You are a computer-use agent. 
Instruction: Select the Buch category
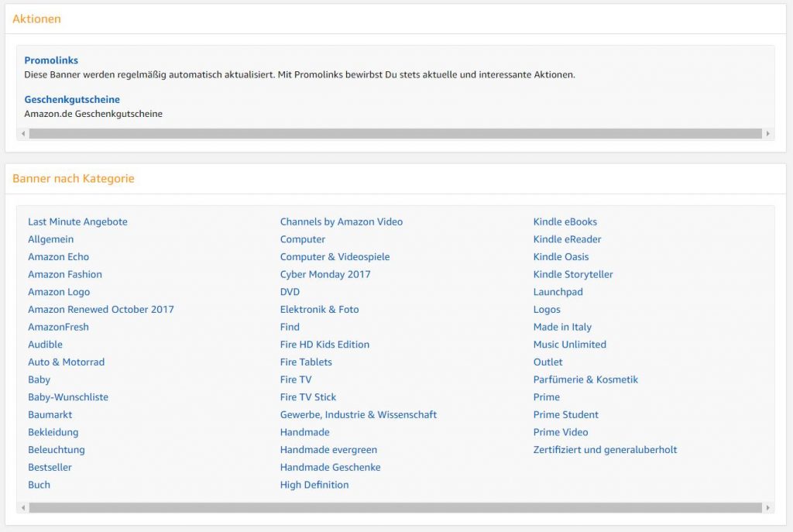(x=39, y=485)
